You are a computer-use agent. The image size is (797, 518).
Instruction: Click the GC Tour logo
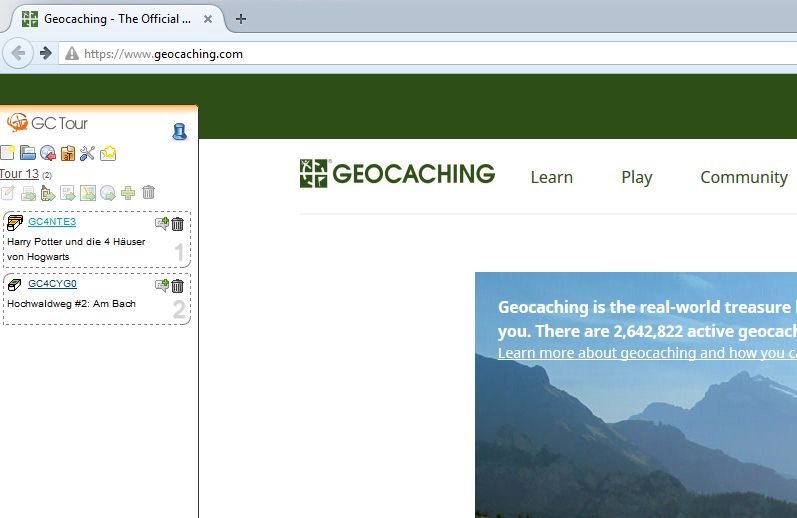[x=47, y=123]
